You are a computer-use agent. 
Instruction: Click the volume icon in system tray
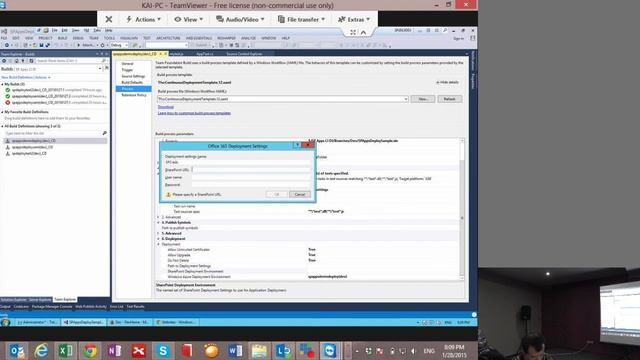[x=413, y=351]
